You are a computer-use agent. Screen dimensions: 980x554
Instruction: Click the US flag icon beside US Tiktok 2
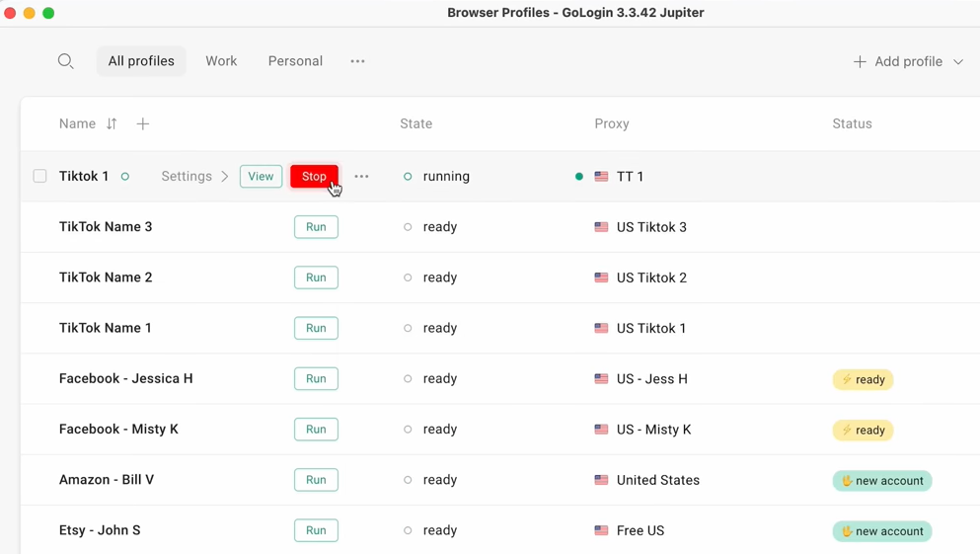pyautogui.click(x=601, y=277)
